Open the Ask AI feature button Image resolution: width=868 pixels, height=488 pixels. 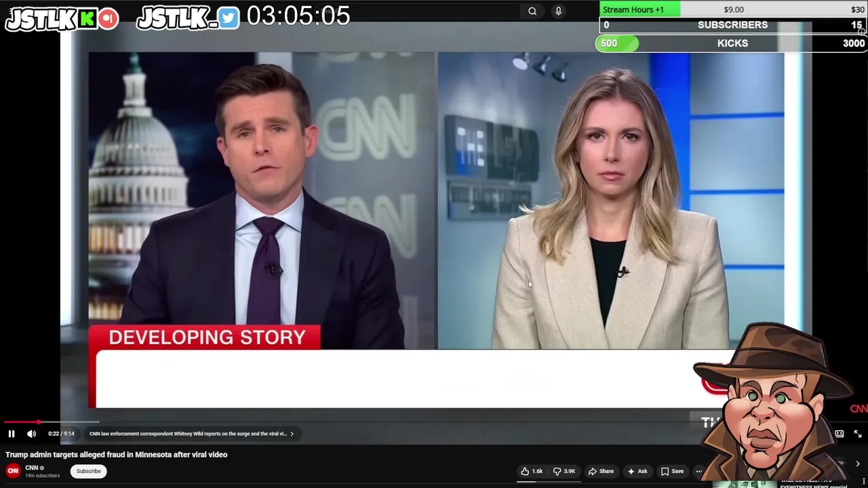(637, 471)
